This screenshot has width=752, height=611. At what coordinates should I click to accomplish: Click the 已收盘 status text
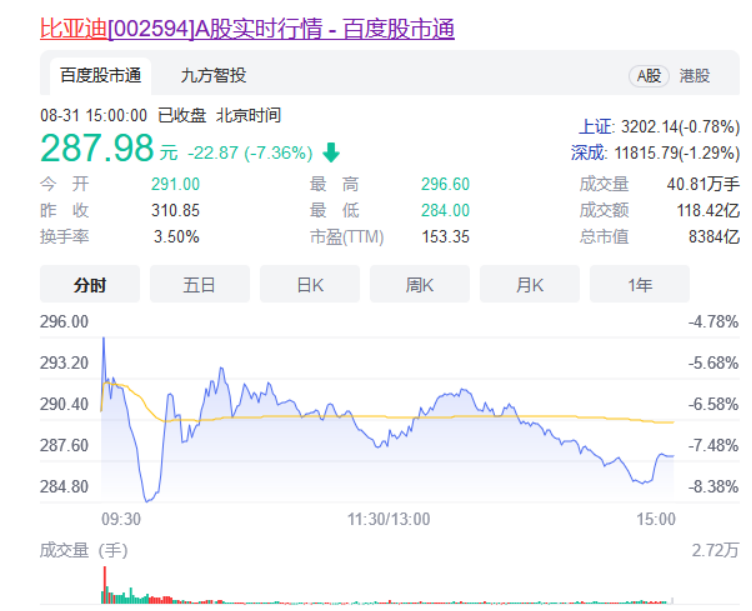click(x=182, y=116)
